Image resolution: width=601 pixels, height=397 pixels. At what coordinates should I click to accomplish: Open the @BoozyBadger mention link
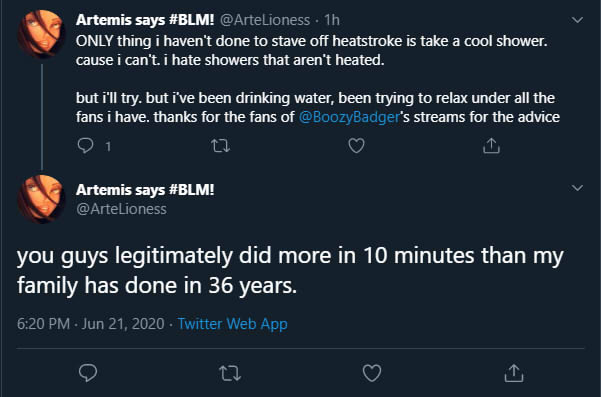pyautogui.click(x=349, y=117)
